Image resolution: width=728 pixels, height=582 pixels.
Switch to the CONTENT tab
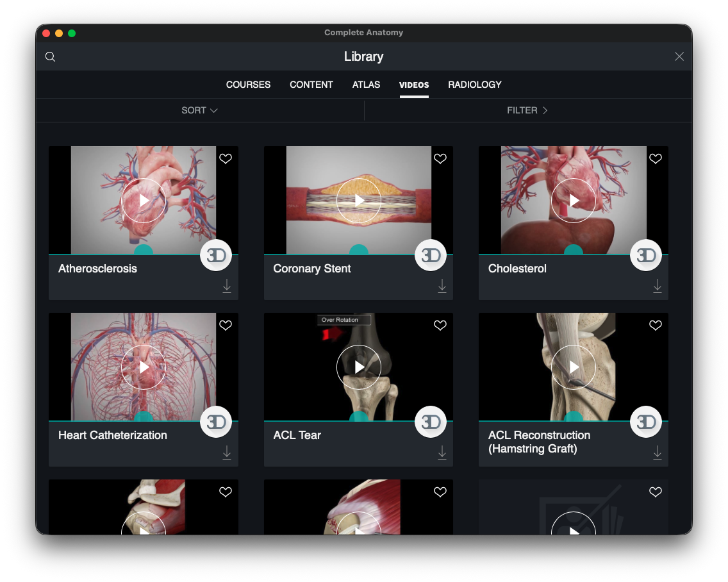tap(311, 85)
